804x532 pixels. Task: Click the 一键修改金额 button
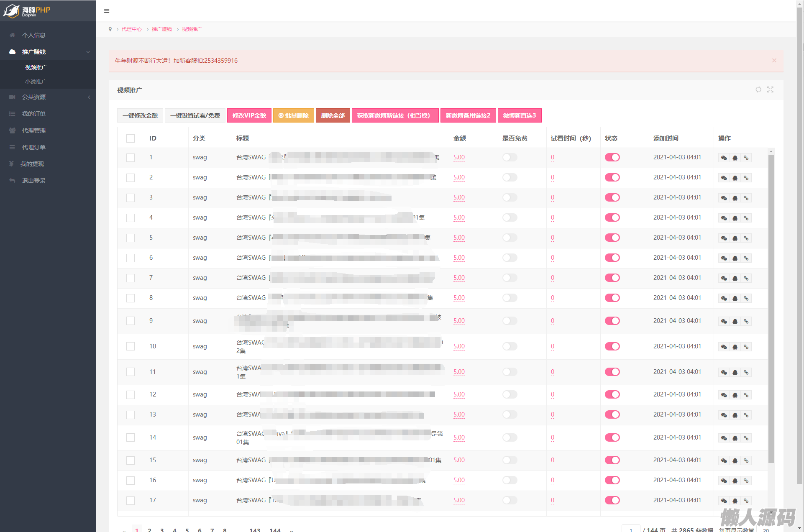pyautogui.click(x=140, y=115)
